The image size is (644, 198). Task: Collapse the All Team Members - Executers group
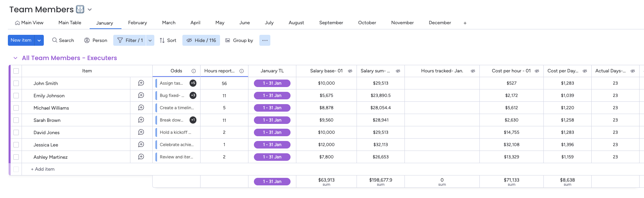15,58
